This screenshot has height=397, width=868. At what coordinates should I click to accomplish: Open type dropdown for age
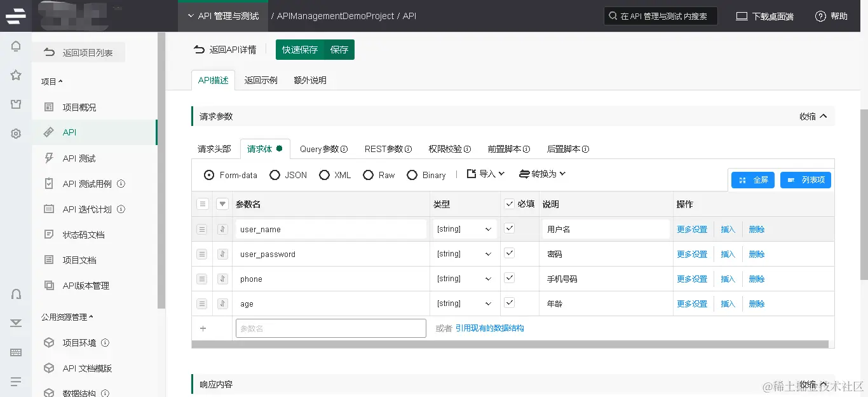click(x=465, y=303)
